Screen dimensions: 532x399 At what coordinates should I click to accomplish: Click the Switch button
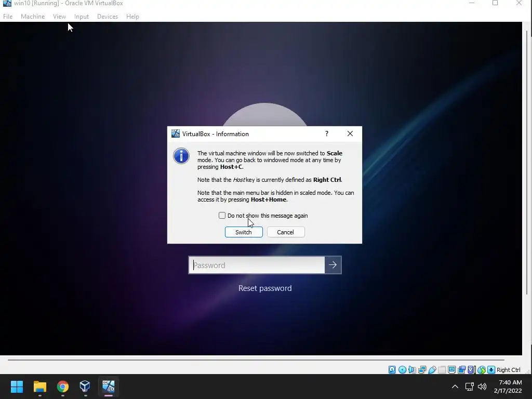pyautogui.click(x=244, y=232)
